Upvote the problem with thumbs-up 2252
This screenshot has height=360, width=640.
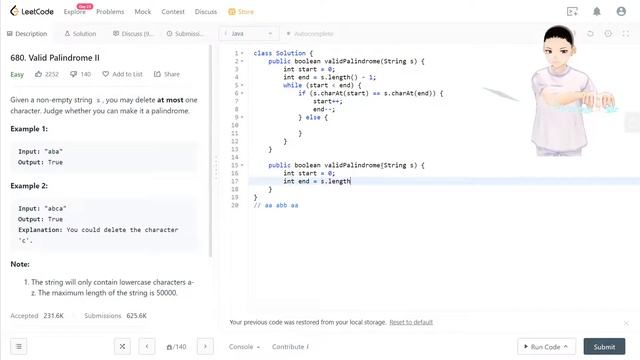coord(39,74)
